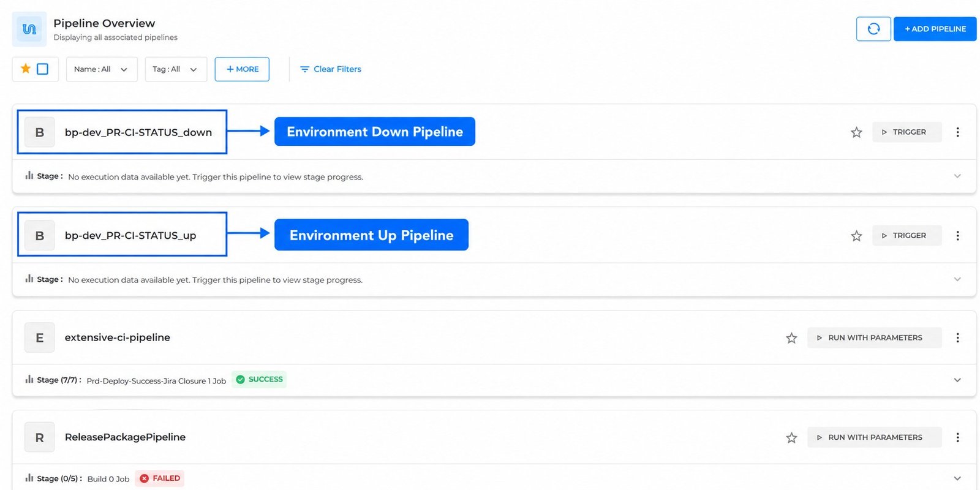Screen dimensions: 980x490
Task: Run ReleasePackagePipeline with parameters
Action: [875, 438]
